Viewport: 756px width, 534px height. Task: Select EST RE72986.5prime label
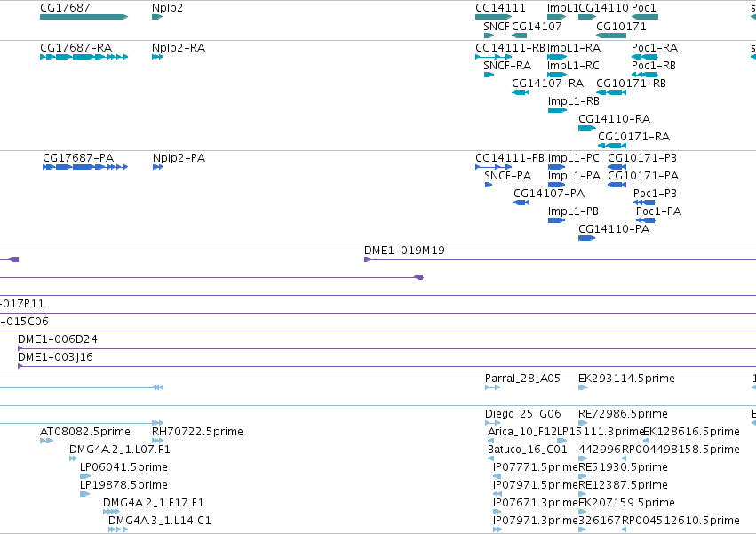coord(623,414)
